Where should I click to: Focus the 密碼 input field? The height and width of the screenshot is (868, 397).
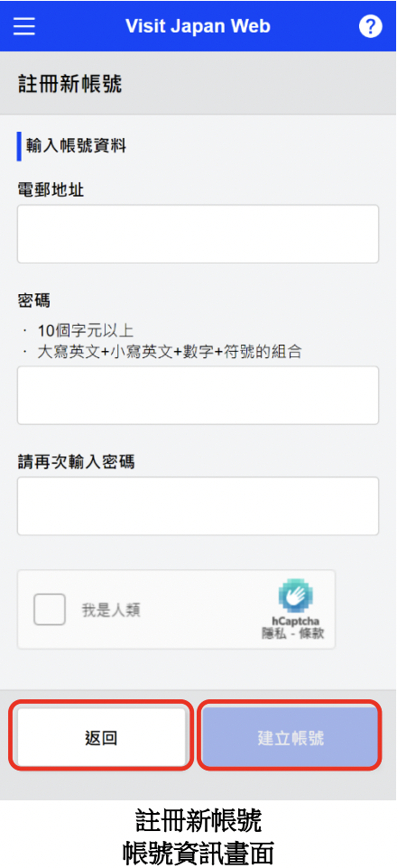click(198, 394)
